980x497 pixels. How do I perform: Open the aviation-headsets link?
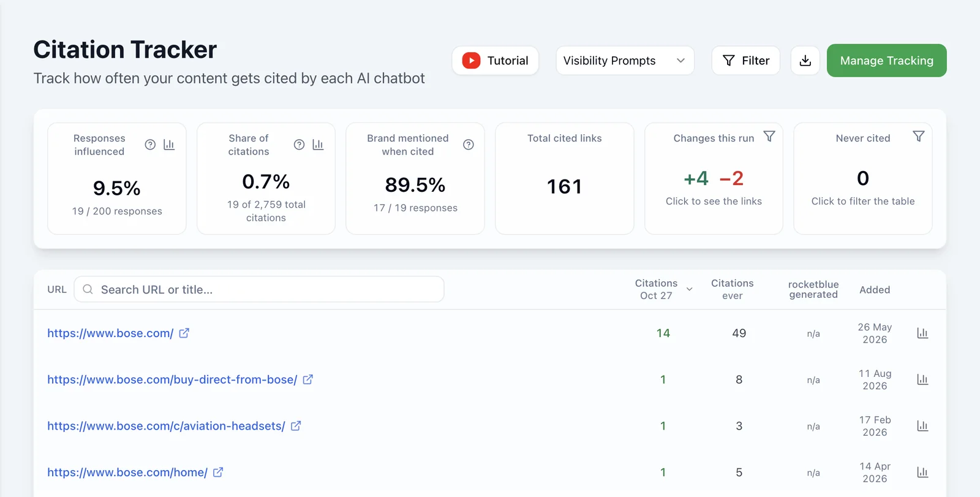[x=166, y=426]
